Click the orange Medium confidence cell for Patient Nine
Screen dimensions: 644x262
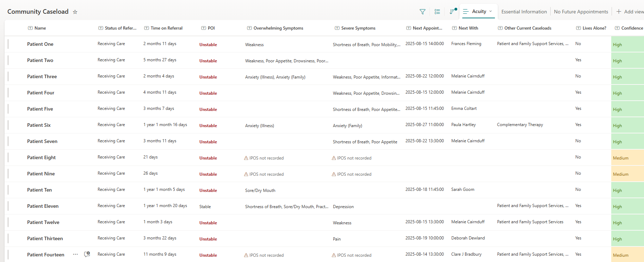point(627,174)
